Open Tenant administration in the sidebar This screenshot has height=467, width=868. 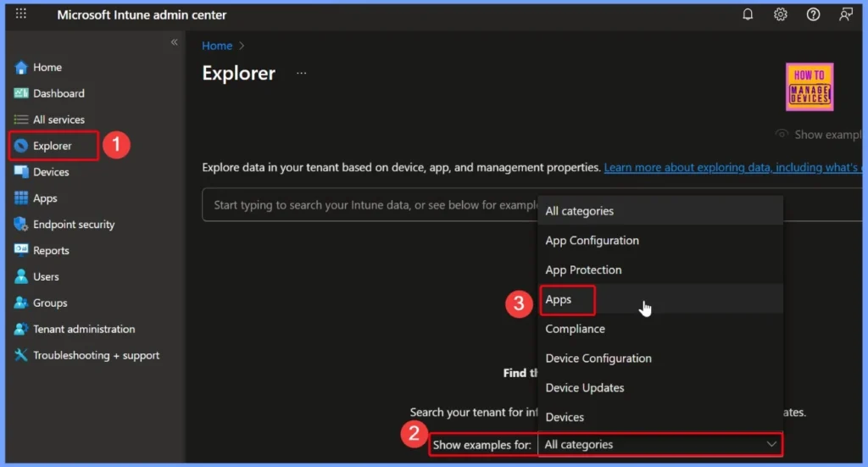point(84,329)
